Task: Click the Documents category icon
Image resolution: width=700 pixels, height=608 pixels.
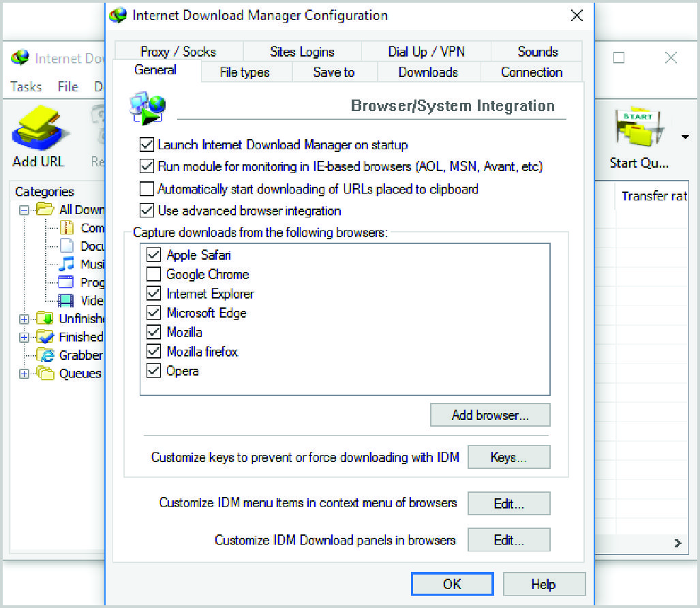Action: [67, 246]
